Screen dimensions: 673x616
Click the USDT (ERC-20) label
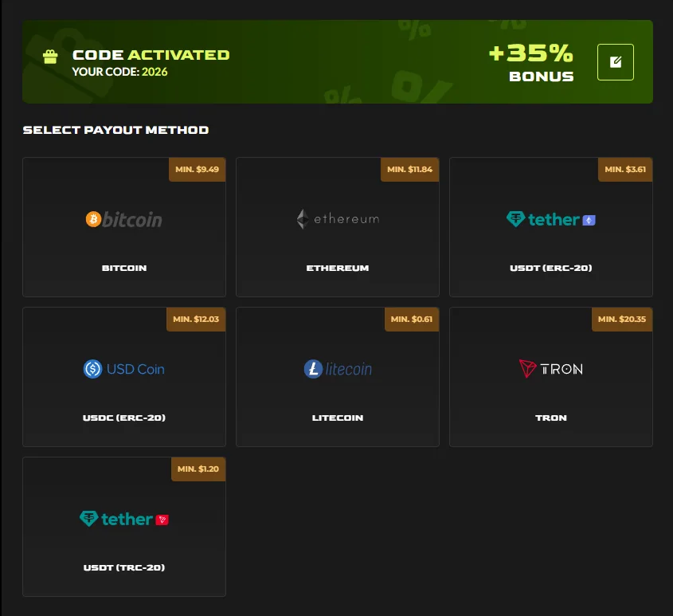coord(550,268)
